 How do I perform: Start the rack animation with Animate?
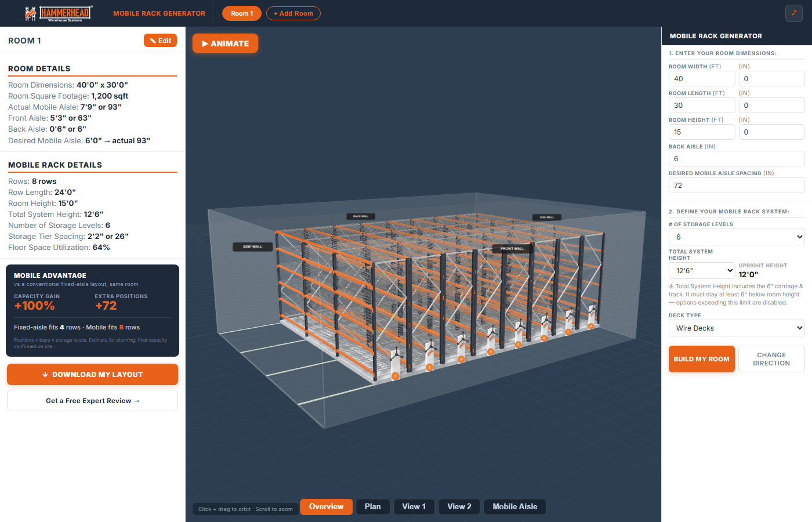pyautogui.click(x=225, y=43)
